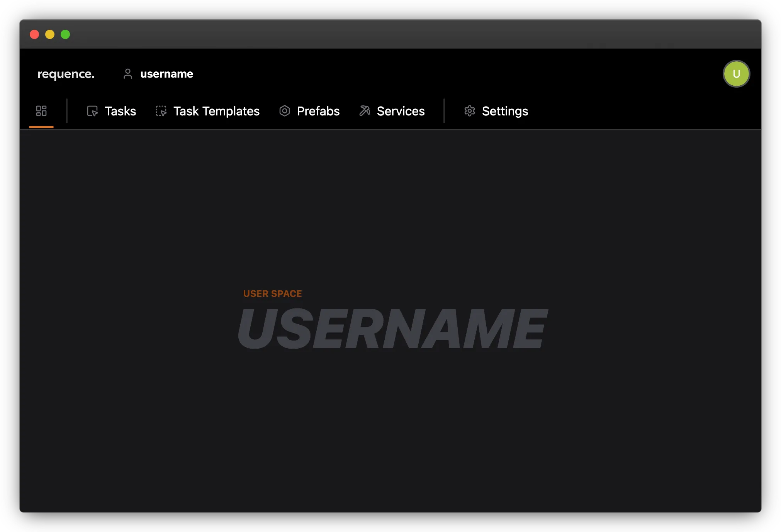The height and width of the screenshot is (532, 781).
Task: Switch to the Tasks tab
Action: 120,111
